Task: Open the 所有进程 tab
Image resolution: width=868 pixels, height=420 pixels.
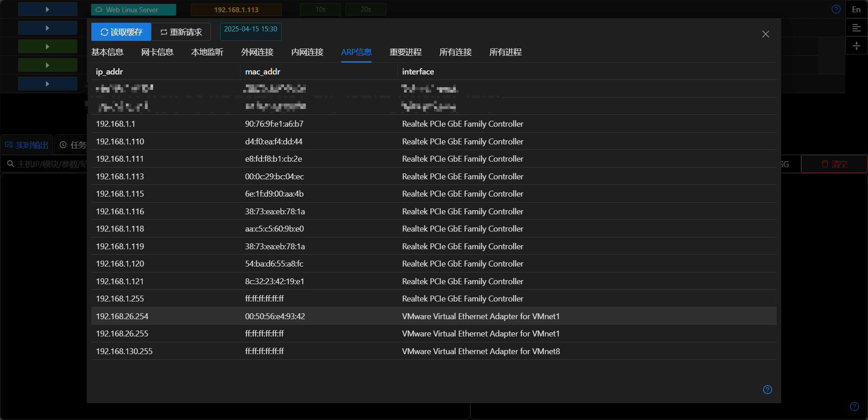Action: (x=505, y=52)
